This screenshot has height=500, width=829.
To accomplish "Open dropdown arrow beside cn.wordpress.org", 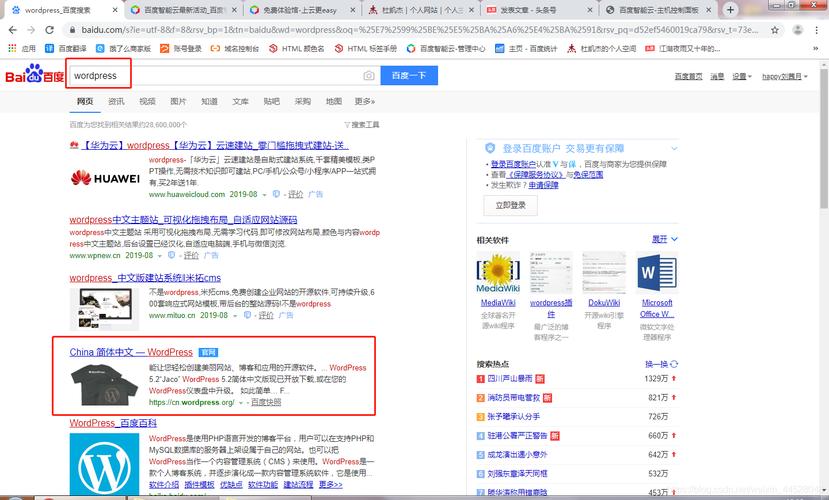I will 241,403.
